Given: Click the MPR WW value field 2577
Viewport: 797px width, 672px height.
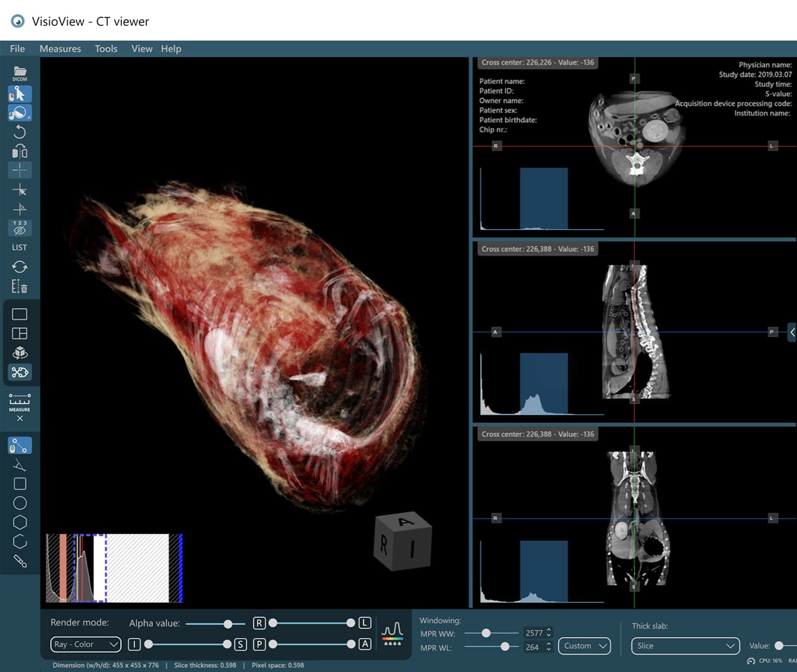Looking at the screenshot, I should pyautogui.click(x=534, y=633).
